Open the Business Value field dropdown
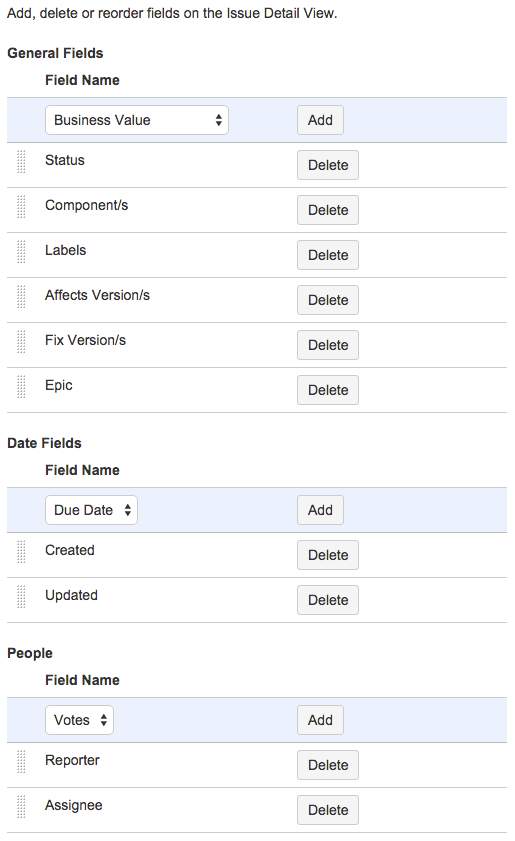 pos(137,120)
